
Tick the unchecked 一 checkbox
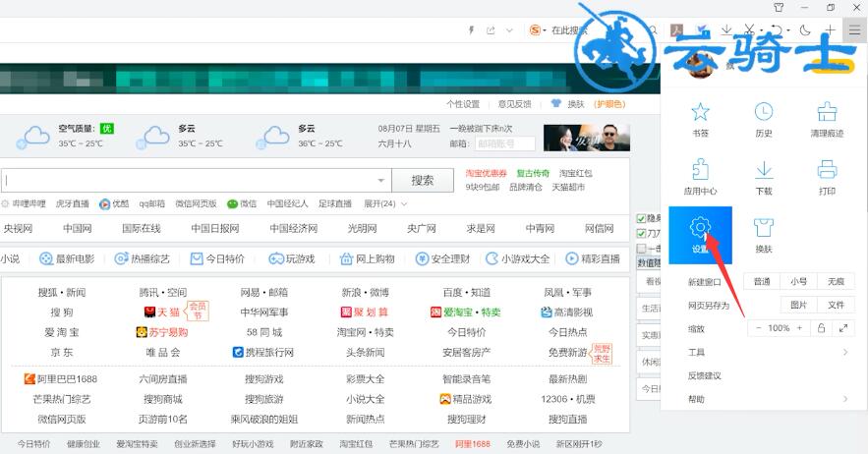pos(641,248)
